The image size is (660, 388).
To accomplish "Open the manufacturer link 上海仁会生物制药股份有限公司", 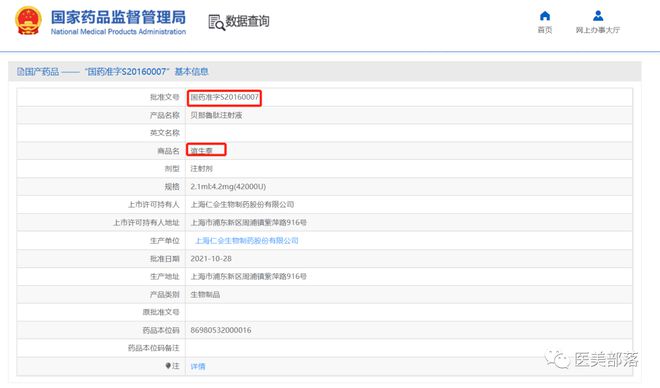I will pyautogui.click(x=247, y=241).
